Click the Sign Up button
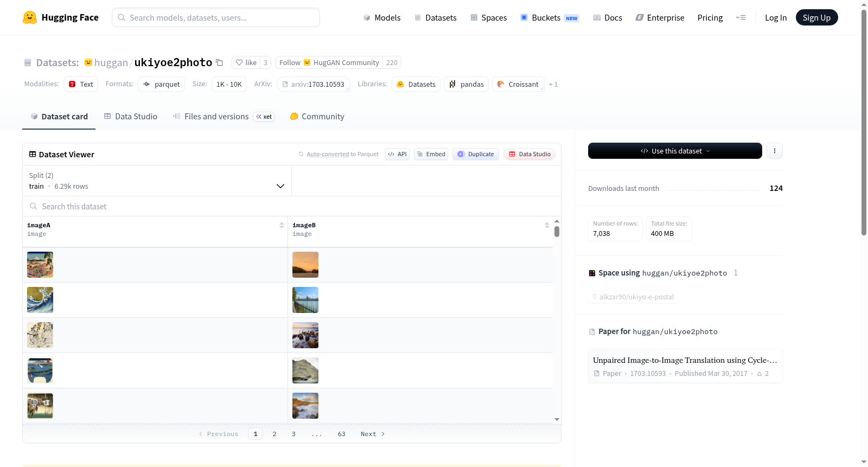The height and width of the screenshot is (467, 868). (x=817, y=17)
